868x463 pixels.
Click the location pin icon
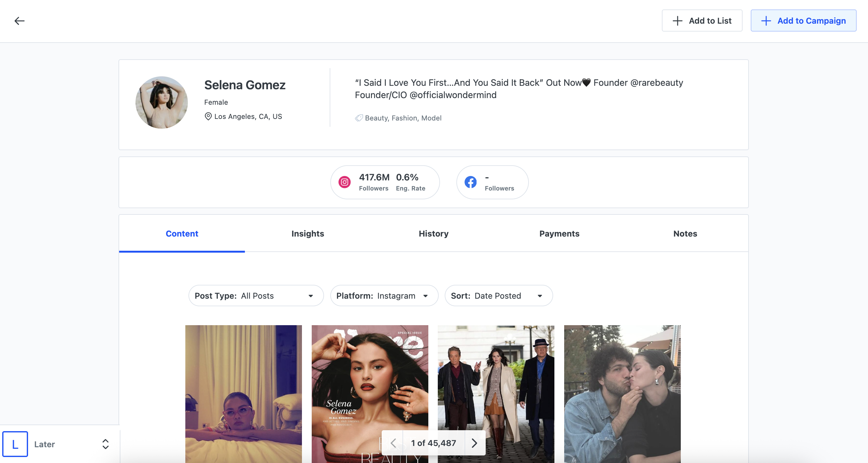208,116
